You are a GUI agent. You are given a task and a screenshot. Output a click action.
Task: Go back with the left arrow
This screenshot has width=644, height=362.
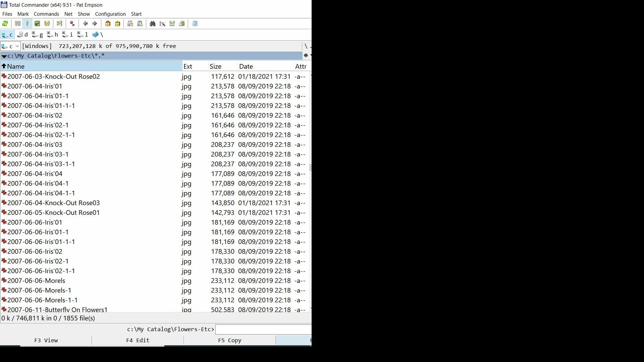coord(85,23)
